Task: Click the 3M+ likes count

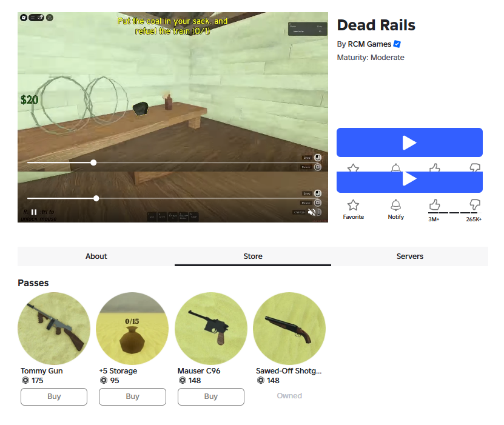Action: (434, 219)
